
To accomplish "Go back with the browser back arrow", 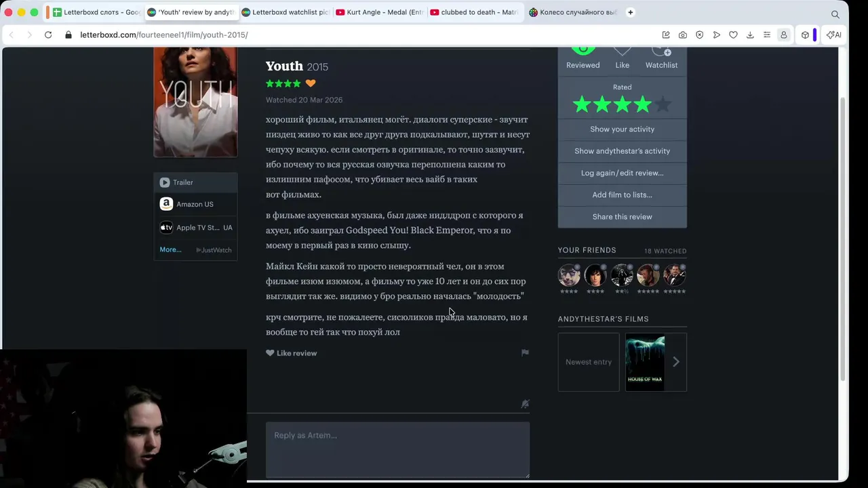I will 12,35.
